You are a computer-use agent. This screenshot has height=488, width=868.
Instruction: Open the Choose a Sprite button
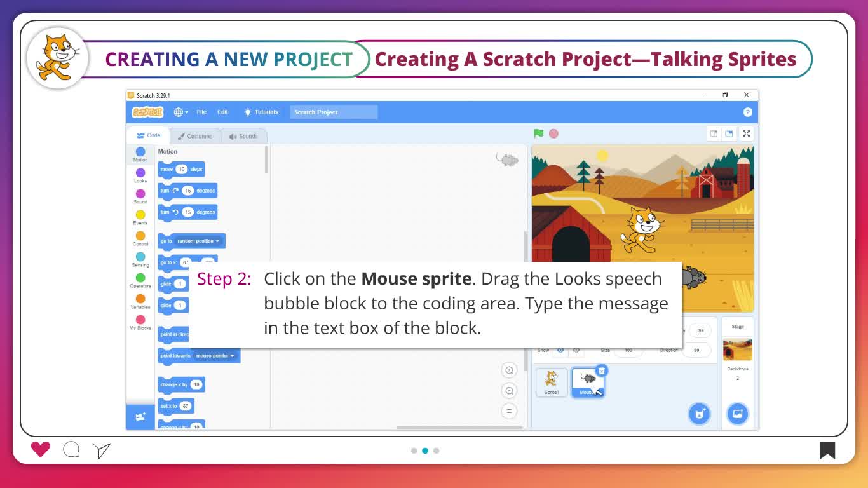pyautogui.click(x=700, y=414)
